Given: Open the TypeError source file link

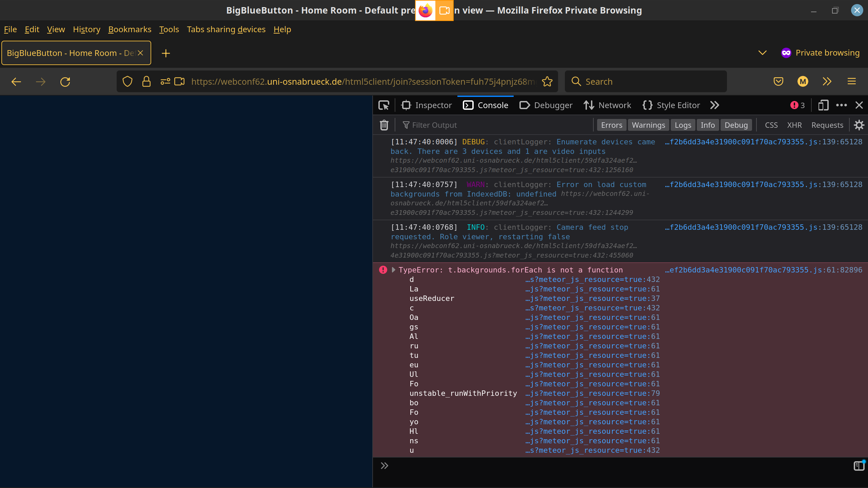Looking at the screenshot, I should pyautogui.click(x=763, y=270).
